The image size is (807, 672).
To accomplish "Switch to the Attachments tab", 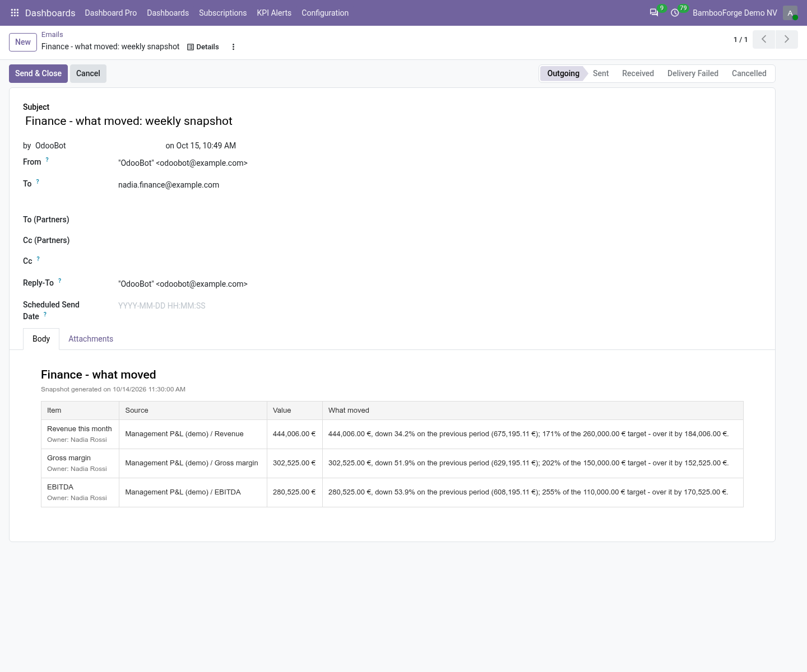I will (x=91, y=339).
